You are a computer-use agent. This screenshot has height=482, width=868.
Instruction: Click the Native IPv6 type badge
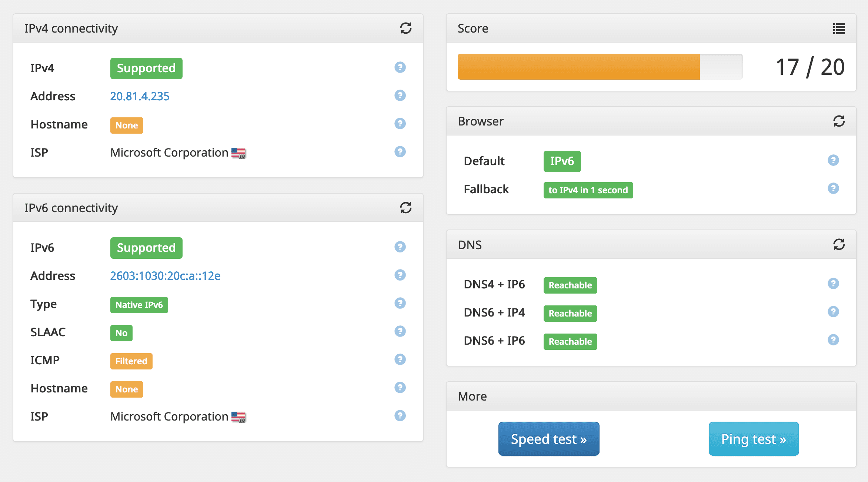click(139, 305)
